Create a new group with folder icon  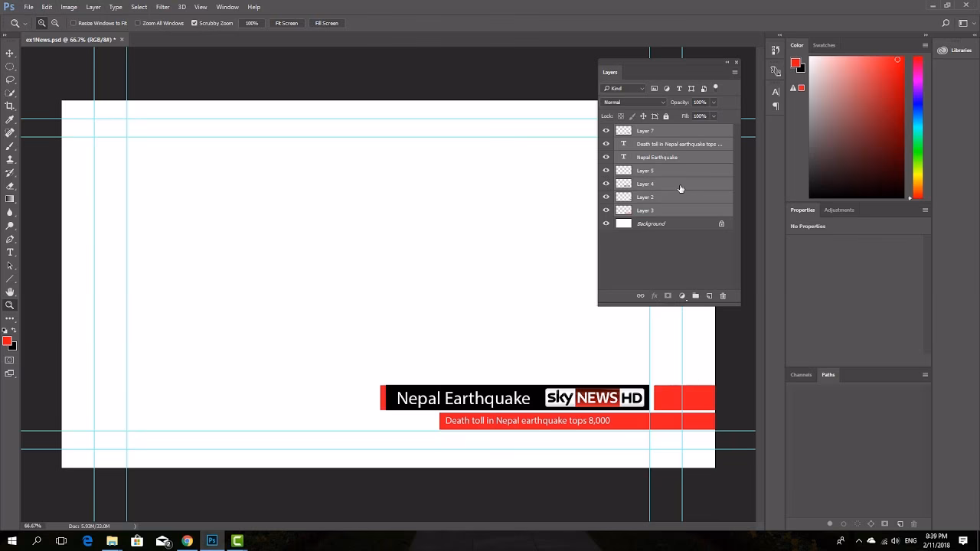[695, 296]
